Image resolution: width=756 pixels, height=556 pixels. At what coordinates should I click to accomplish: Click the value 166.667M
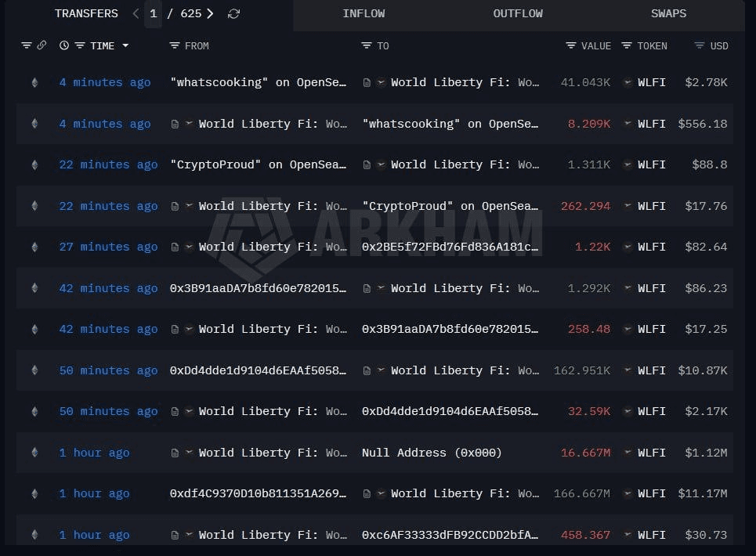582,493
